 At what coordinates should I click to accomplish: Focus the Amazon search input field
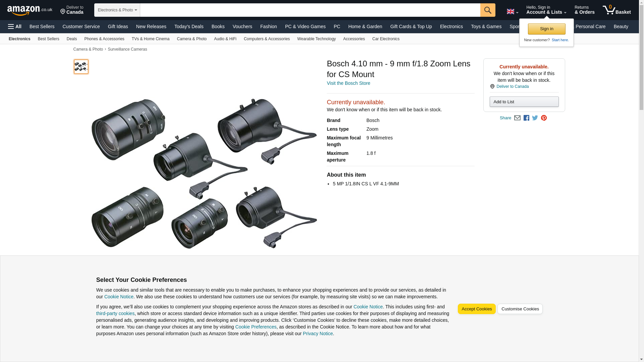click(x=310, y=10)
